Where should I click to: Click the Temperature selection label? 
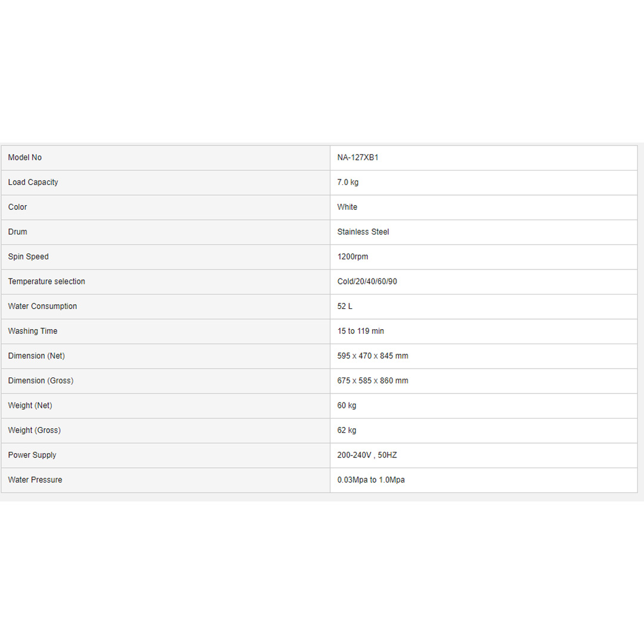pos(47,281)
